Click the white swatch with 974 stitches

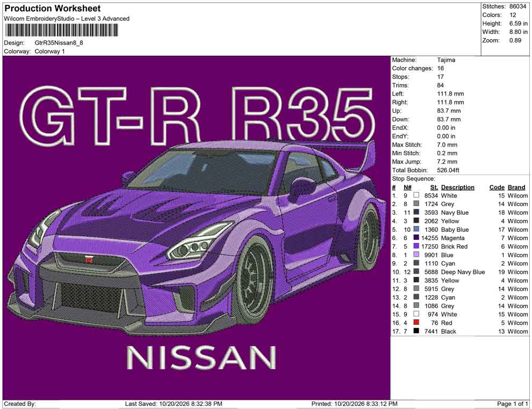(x=416, y=314)
